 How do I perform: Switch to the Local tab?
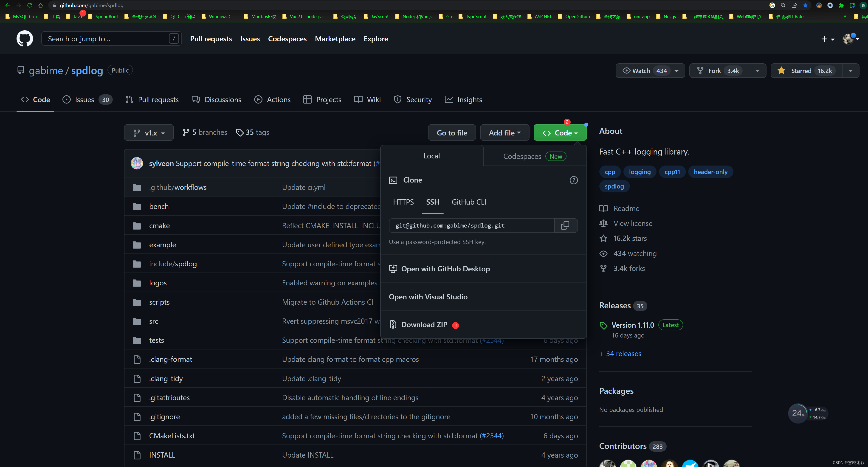(x=432, y=156)
